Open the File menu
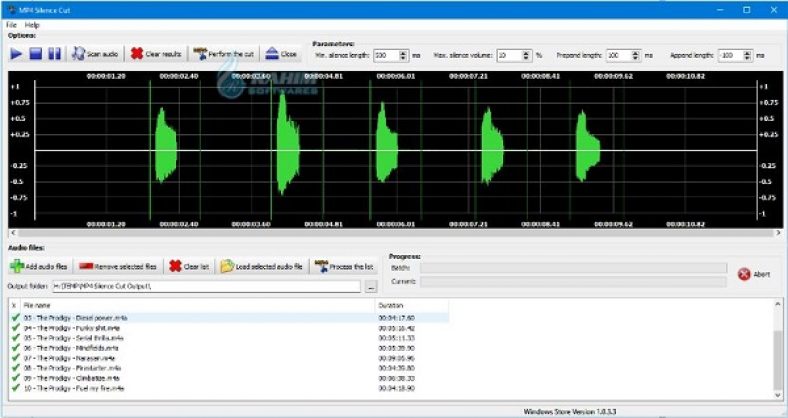 [x=13, y=24]
